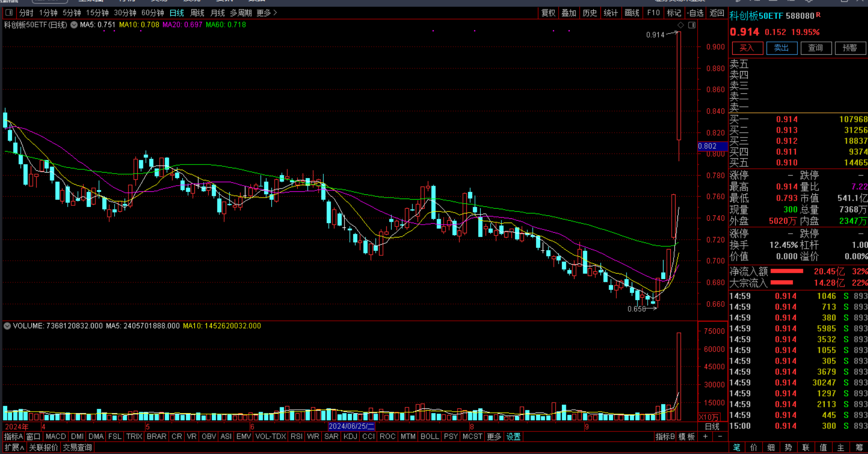Switch indicator to CCI
Screen dimensions: 868x454
(x=368, y=437)
